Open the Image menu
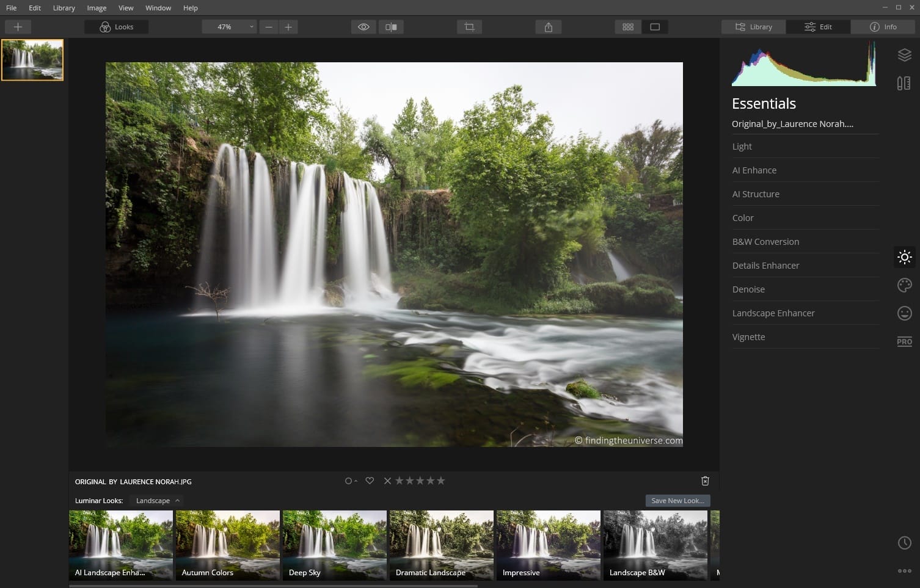The width and height of the screenshot is (920, 588). click(x=97, y=8)
